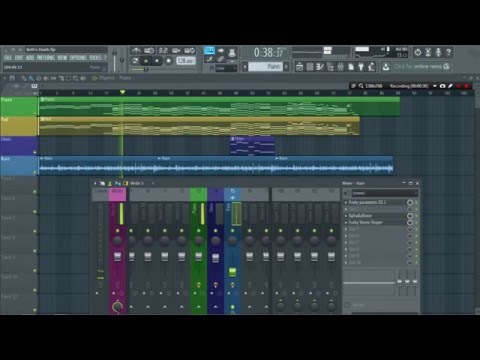The height and width of the screenshot is (360, 480).
Task: Select the Rain playlist track header
Action: tap(19, 165)
